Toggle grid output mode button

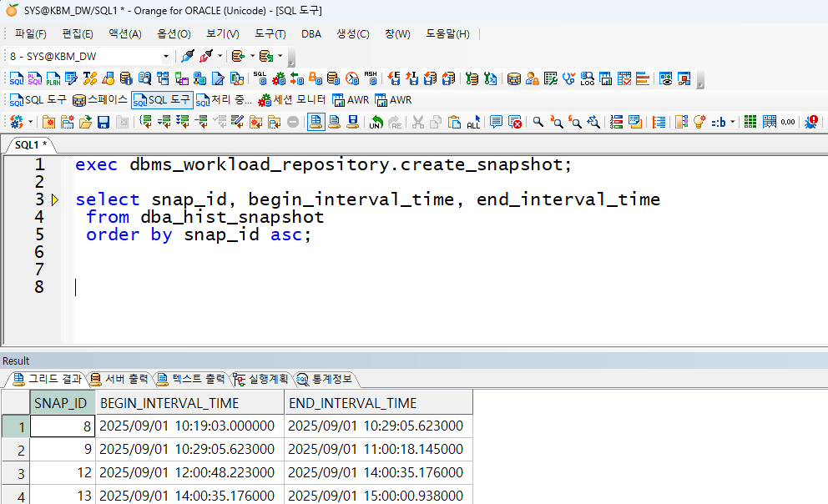point(316,123)
